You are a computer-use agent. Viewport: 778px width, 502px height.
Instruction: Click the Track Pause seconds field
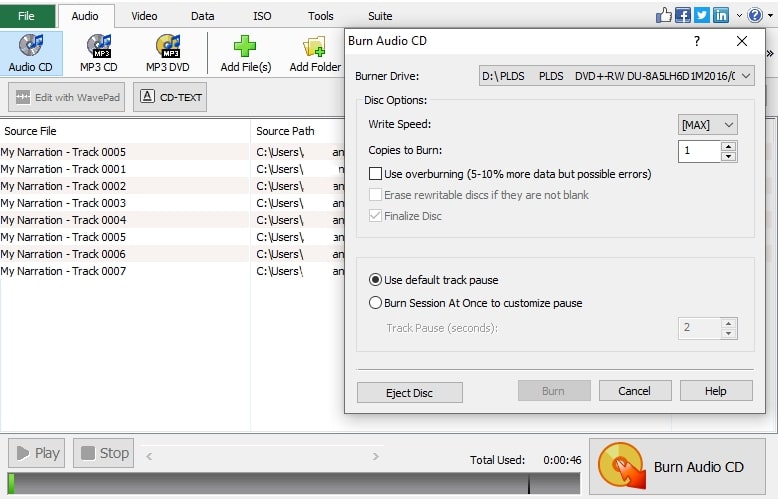pyautogui.click(x=699, y=328)
